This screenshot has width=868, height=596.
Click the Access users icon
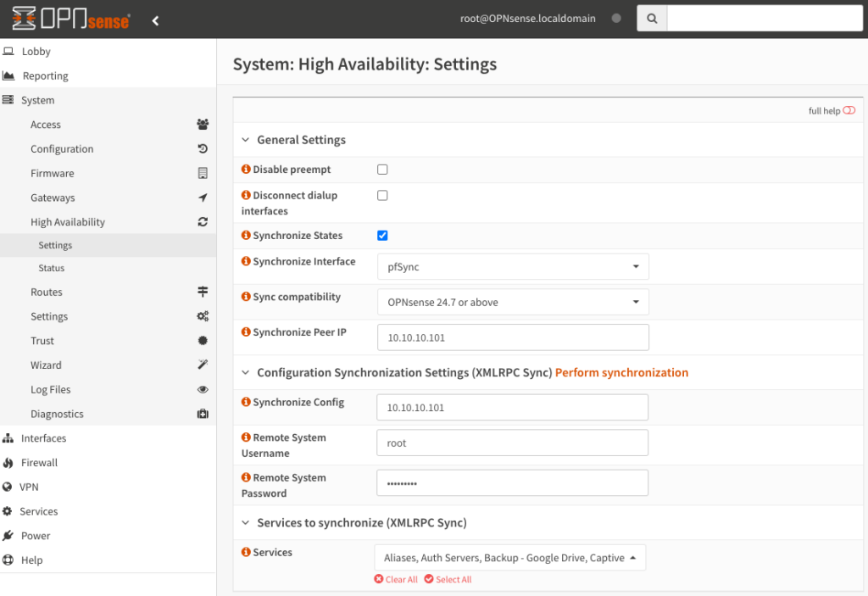[203, 124]
